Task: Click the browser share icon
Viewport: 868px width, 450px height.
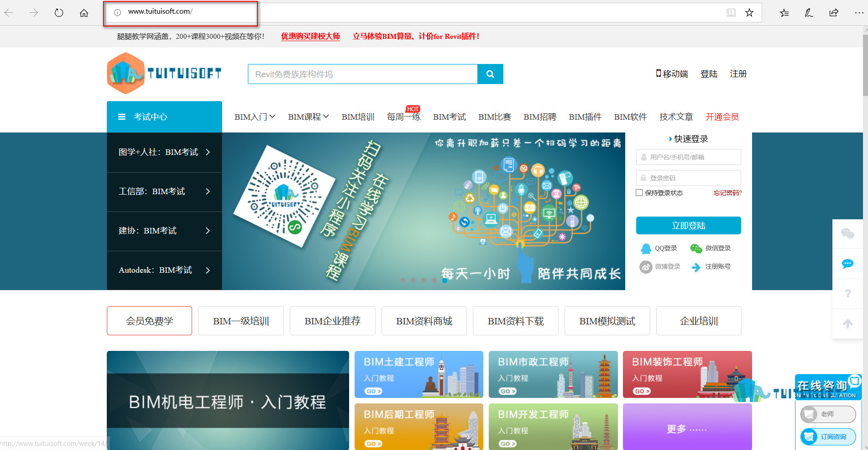Action: [834, 13]
